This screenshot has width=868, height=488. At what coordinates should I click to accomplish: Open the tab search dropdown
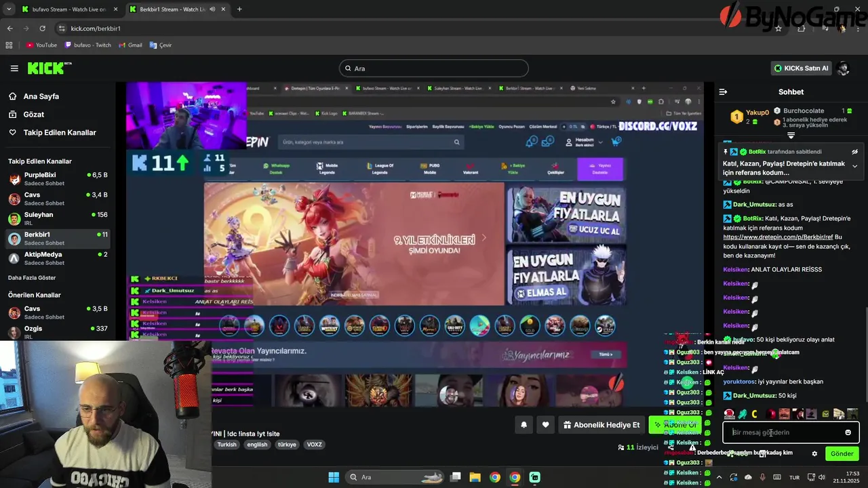point(9,9)
